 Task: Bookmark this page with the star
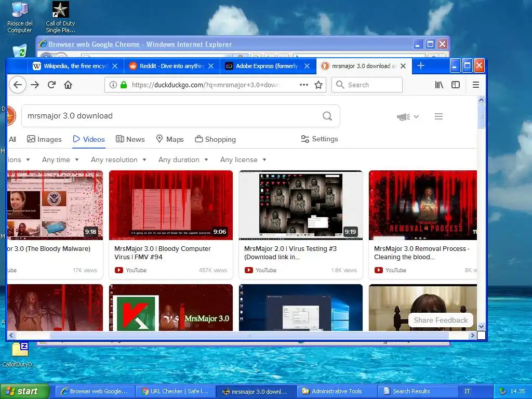coord(318,85)
